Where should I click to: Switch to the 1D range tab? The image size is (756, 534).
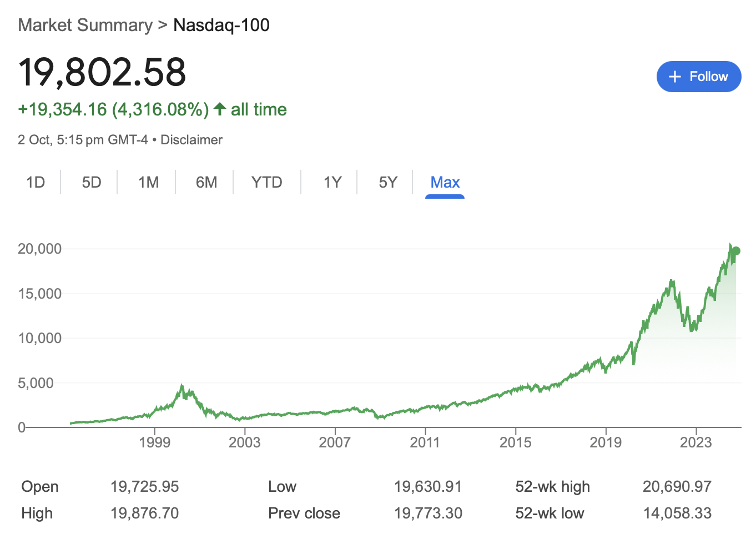pyautogui.click(x=36, y=182)
